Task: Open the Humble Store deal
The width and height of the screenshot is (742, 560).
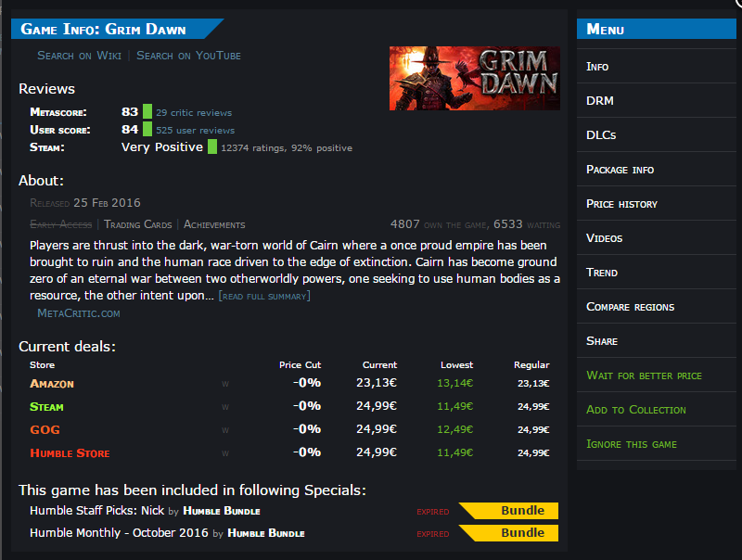Action: pyautogui.click(x=70, y=453)
